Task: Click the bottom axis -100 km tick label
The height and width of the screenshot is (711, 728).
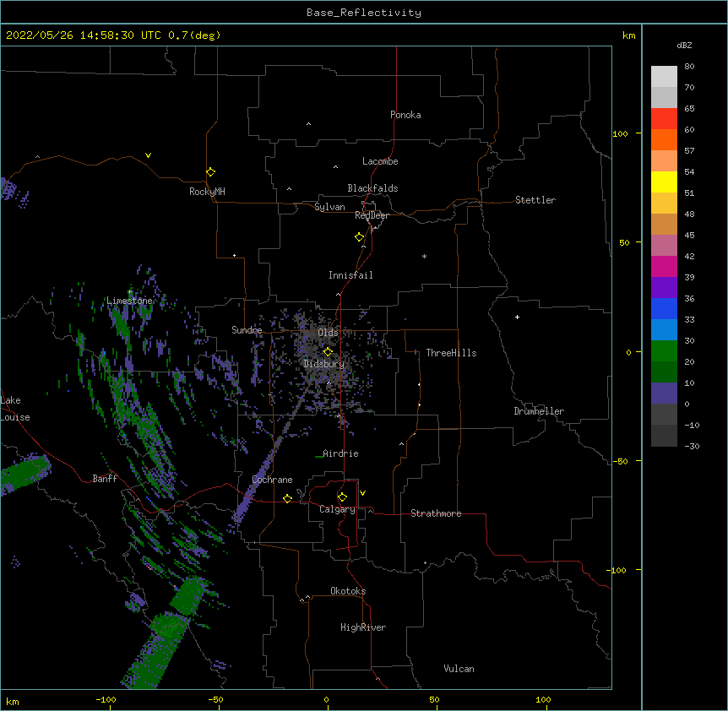Action: pos(106,699)
